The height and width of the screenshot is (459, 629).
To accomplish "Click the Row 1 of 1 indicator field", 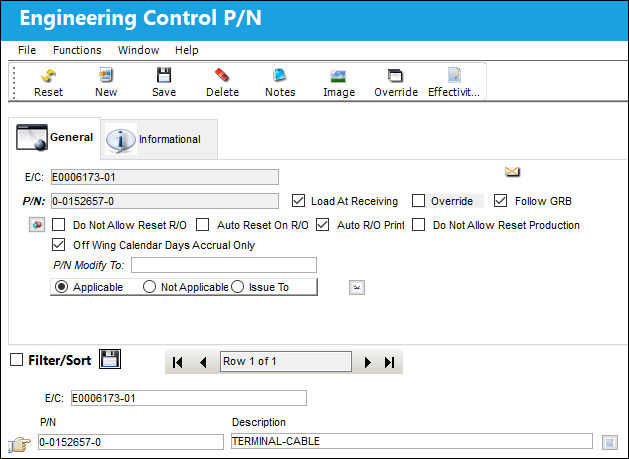I will 286,362.
